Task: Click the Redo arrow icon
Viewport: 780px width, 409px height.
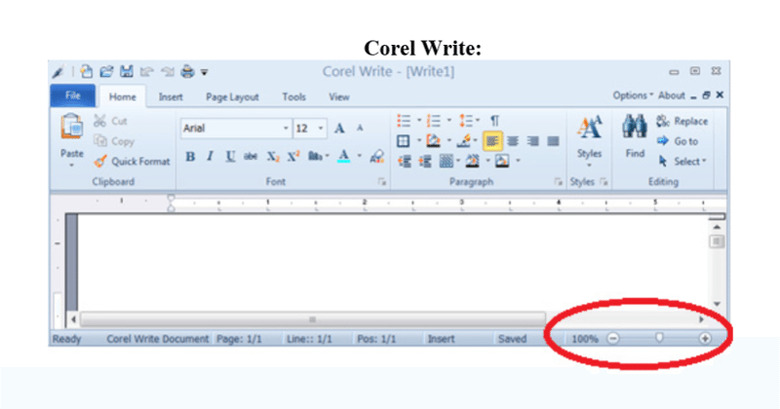Action: (x=167, y=72)
